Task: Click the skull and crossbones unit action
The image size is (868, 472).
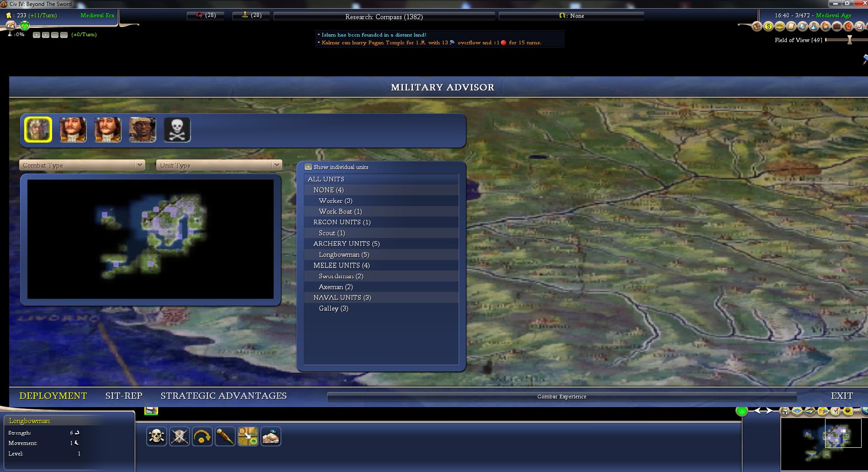Action: pos(156,436)
